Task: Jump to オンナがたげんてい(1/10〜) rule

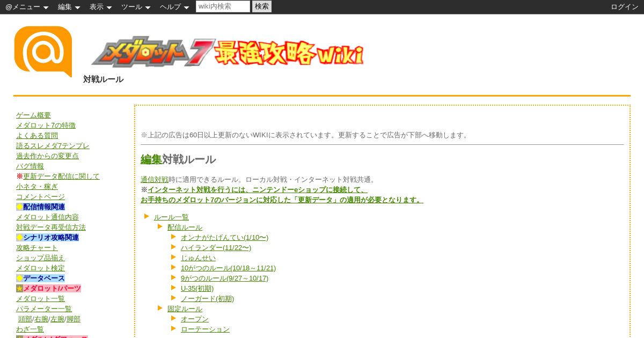Action: click(224, 238)
